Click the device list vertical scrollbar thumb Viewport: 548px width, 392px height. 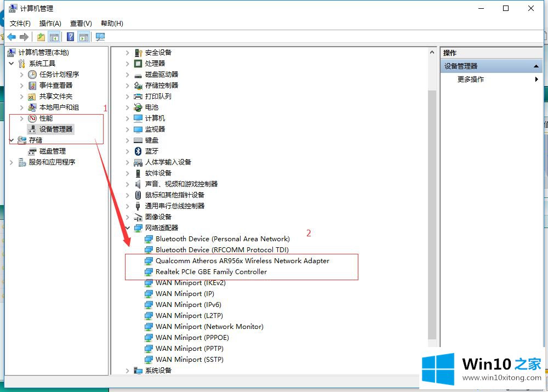click(x=432, y=214)
